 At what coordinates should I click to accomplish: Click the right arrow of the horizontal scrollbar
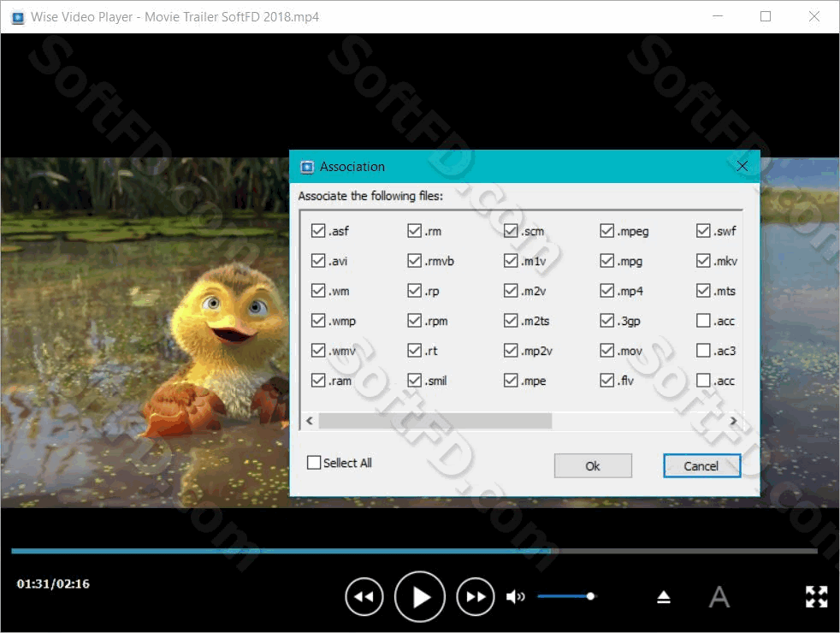coord(733,421)
